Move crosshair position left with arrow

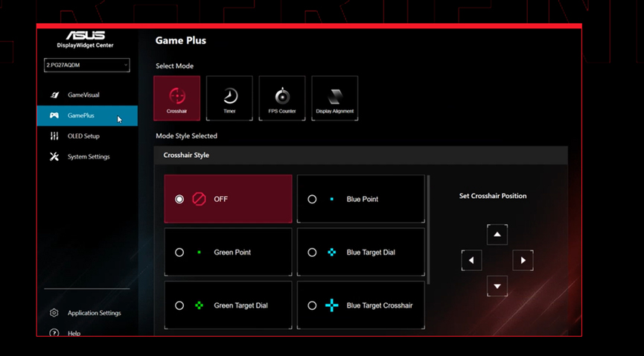(x=471, y=260)
